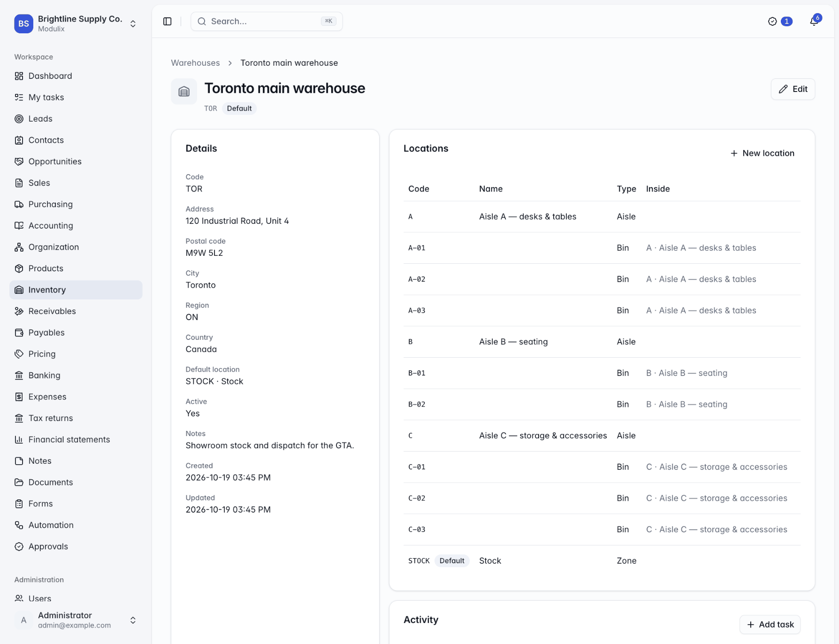Click the Default badge under warehouse title
Image resolution: width=839 pixels, height=644 pixels.
[x=239, y=108]
